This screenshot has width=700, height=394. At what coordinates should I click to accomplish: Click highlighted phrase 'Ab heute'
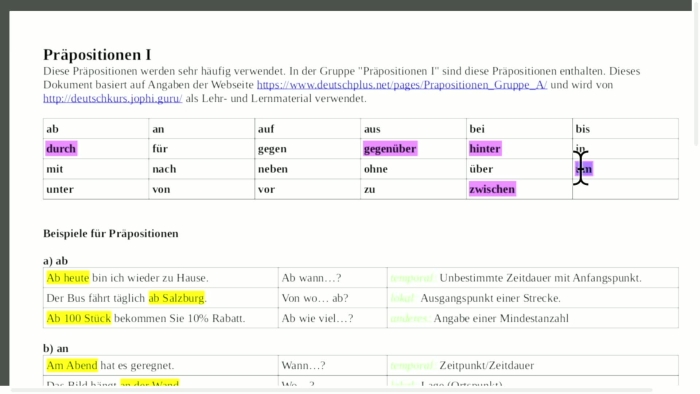tap(67, 278)
